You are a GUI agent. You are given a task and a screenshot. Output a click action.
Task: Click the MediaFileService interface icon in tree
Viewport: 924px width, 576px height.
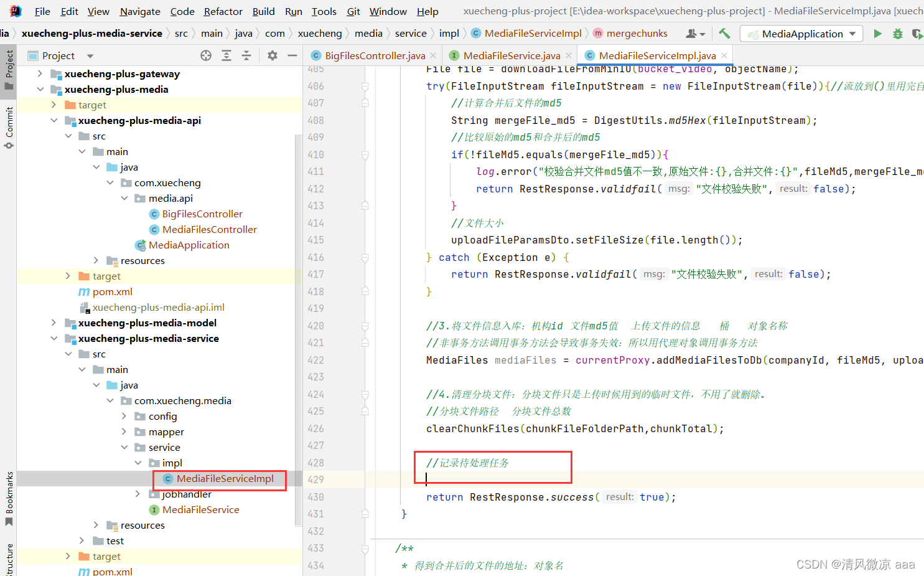tap(154, 509)
